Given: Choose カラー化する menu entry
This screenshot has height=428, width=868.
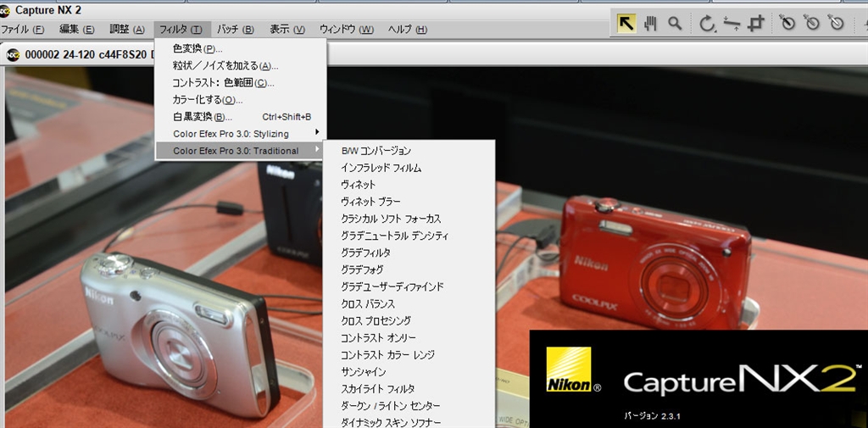Looking at the screenshot, I should point(240,100).
